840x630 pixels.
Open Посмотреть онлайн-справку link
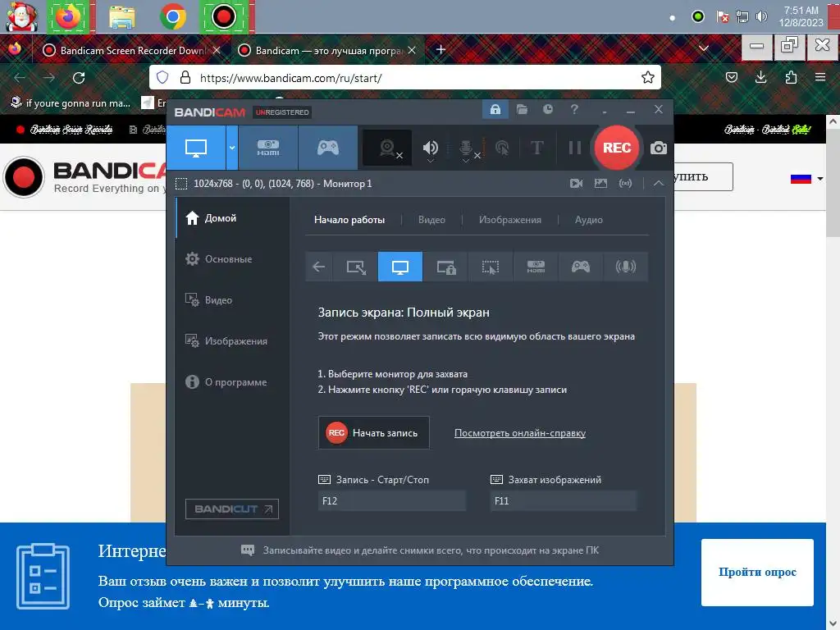point(519,433)
